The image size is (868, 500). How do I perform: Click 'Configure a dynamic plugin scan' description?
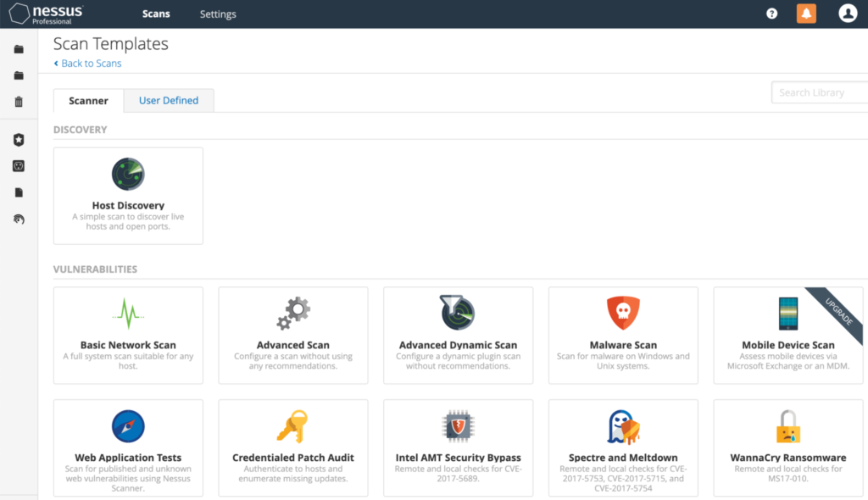[x=458, y=361]
